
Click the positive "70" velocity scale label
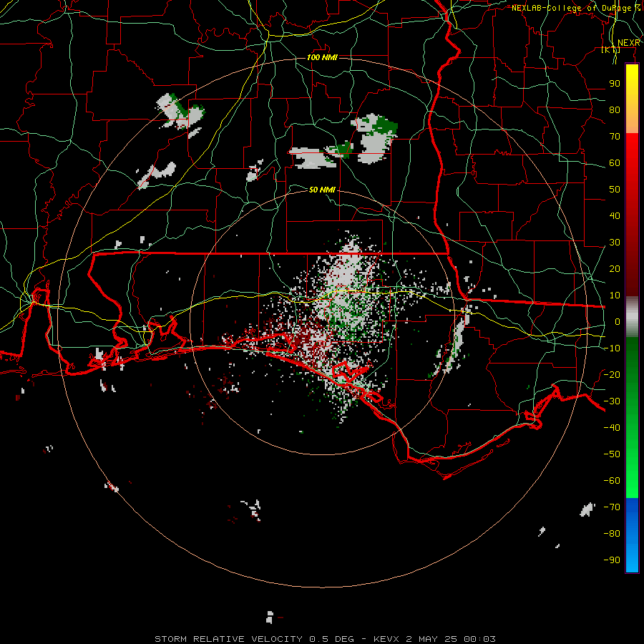point(615,137)
